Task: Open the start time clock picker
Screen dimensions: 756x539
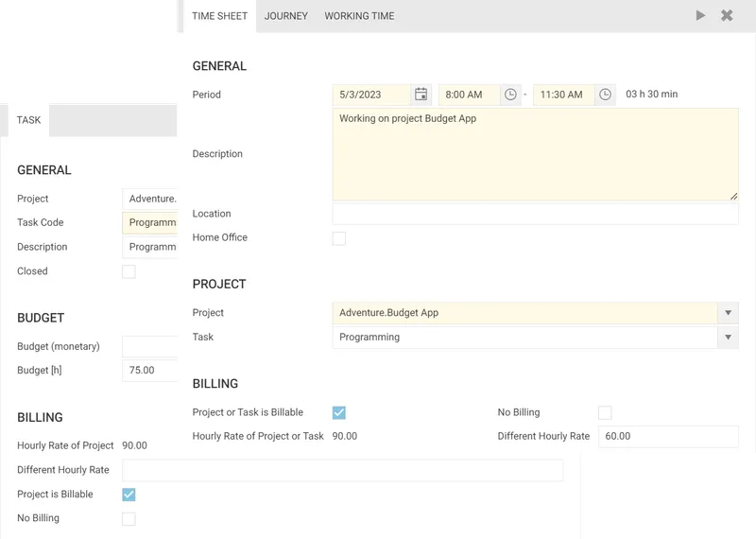Action: (x=510, y=95)
